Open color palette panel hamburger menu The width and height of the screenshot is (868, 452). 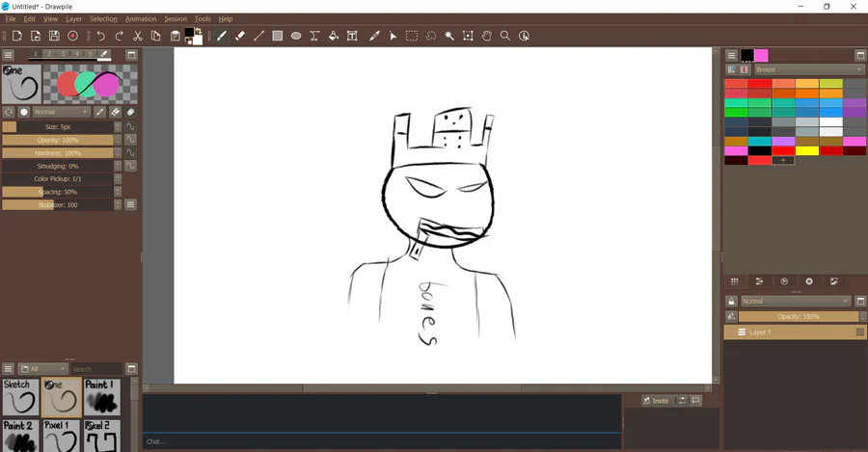tap(731, 55)
